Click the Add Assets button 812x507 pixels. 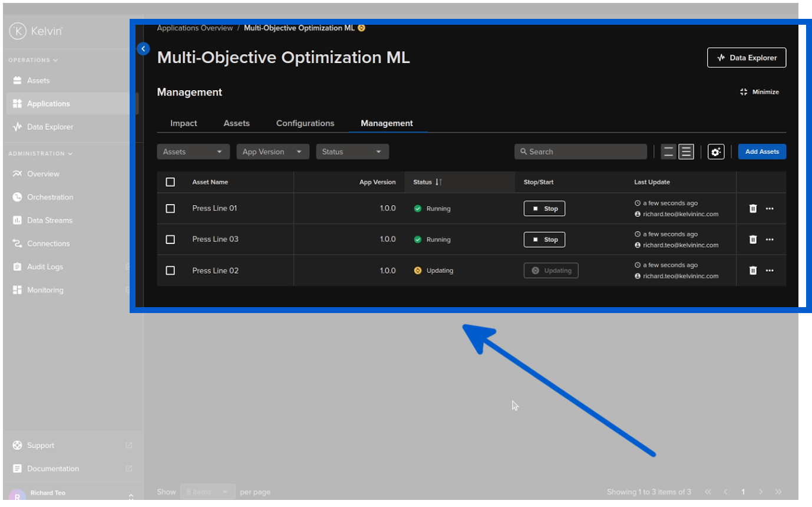(762, 152)
